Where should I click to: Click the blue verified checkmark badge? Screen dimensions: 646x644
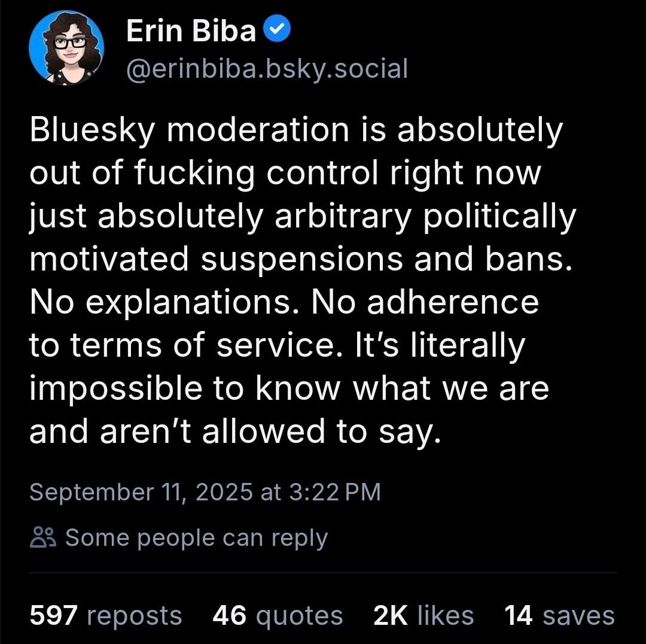(x=278, y=31)
